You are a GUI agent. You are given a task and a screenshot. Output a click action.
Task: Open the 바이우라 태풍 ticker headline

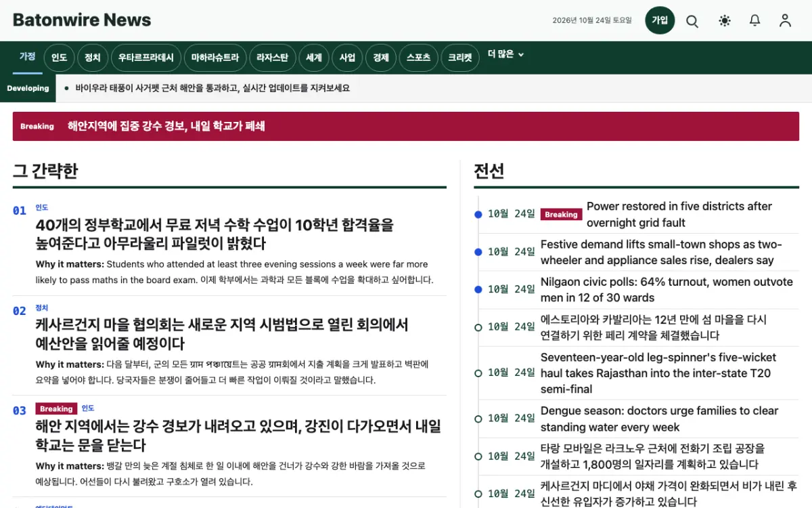[212, 88]
